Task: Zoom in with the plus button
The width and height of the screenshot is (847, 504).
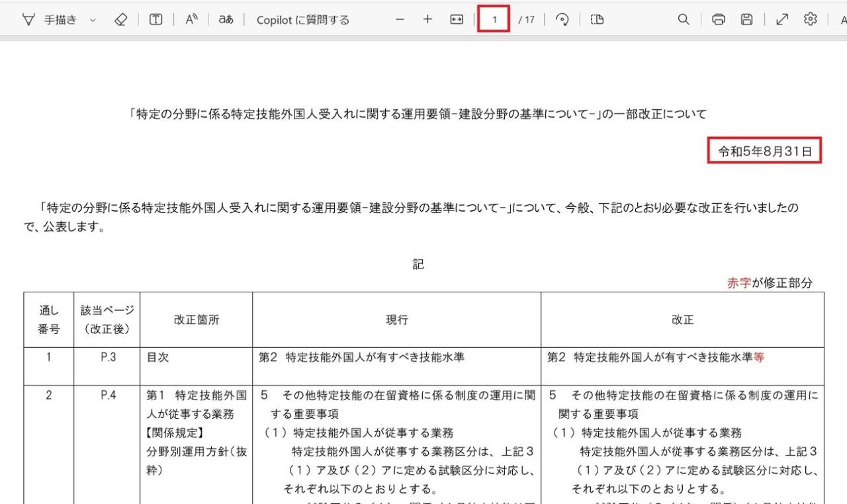Action: 427,20
